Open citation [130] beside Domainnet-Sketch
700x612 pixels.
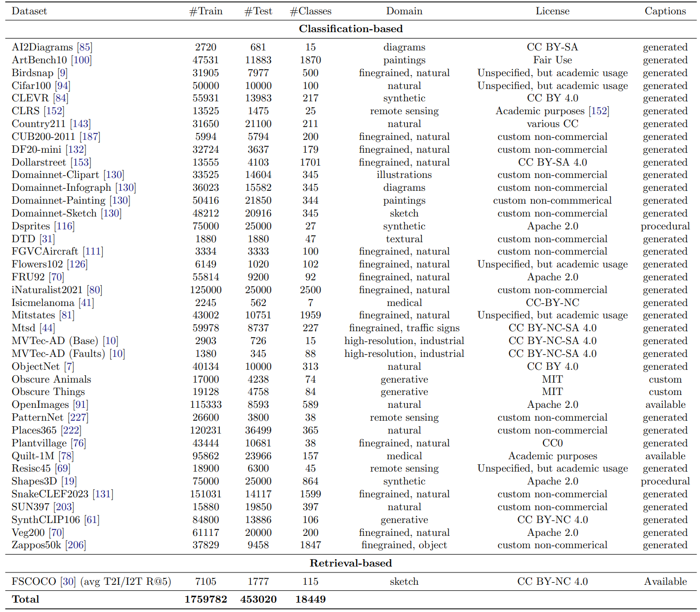coord(111,213)
